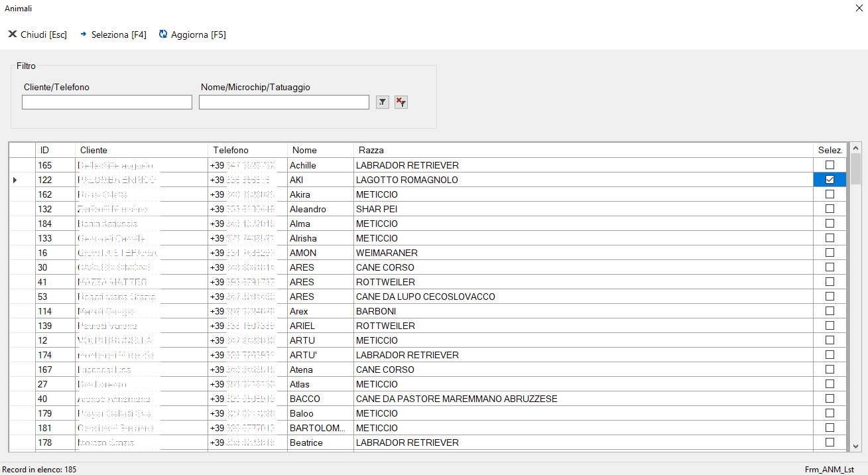
Task: Check the Selez. box for Achille
Action: [829, 165]
